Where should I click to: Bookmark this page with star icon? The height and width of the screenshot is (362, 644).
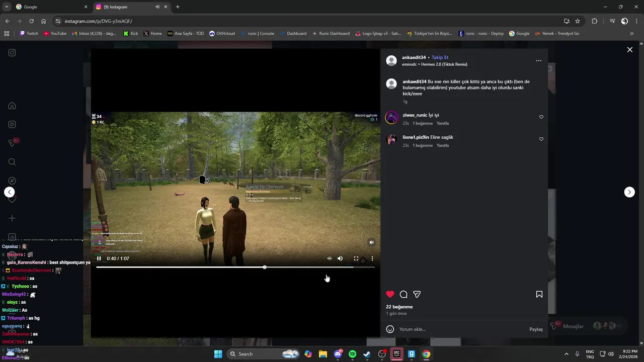(x=578, y=21)
